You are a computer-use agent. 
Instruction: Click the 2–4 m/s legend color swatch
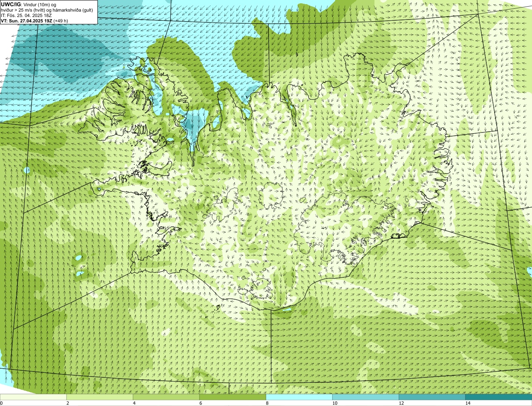pos(100,397)
